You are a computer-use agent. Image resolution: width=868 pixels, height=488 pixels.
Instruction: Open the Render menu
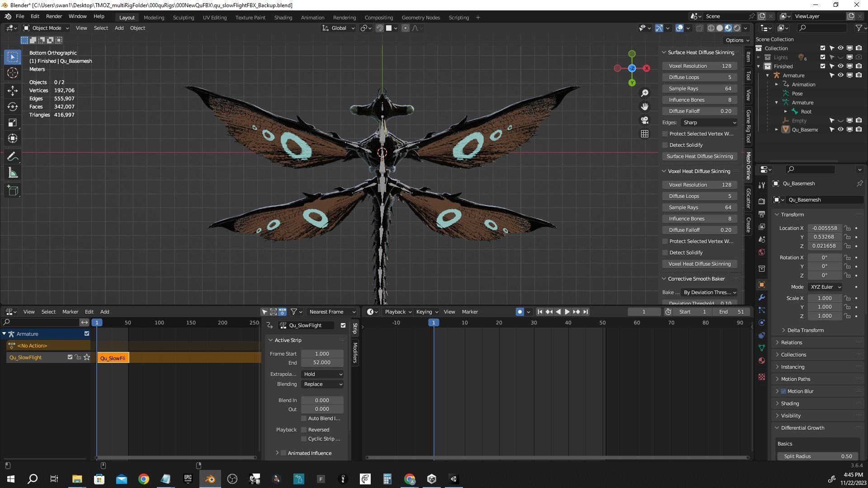pos(54,16)
